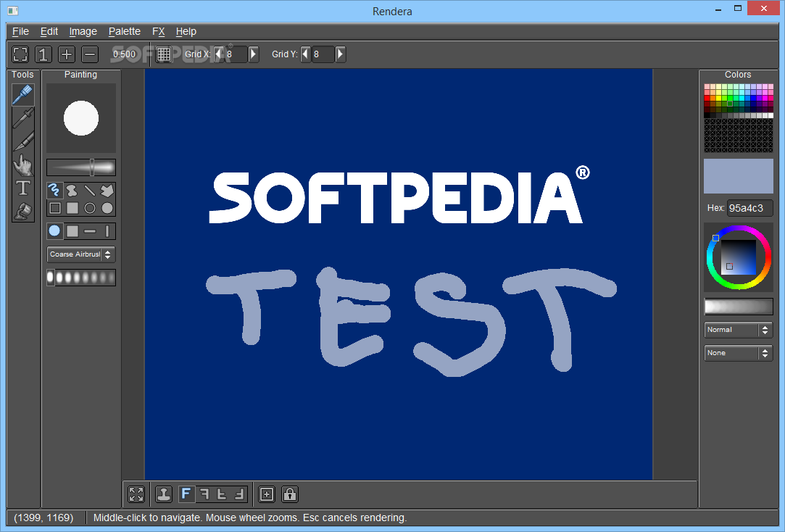Adjust the brush size slider
Image resolution: width=785 pixels, height=532 pixels.
coord(81,167)
